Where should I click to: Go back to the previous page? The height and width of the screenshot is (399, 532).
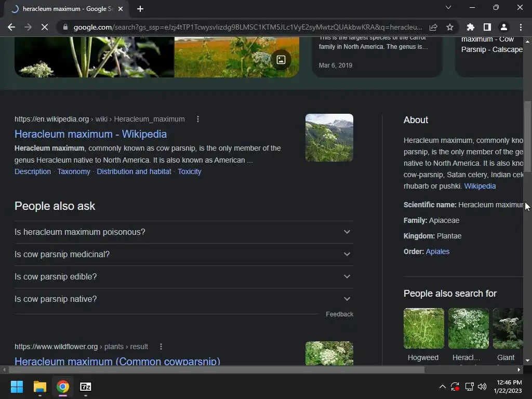click(x=11, y=27)
